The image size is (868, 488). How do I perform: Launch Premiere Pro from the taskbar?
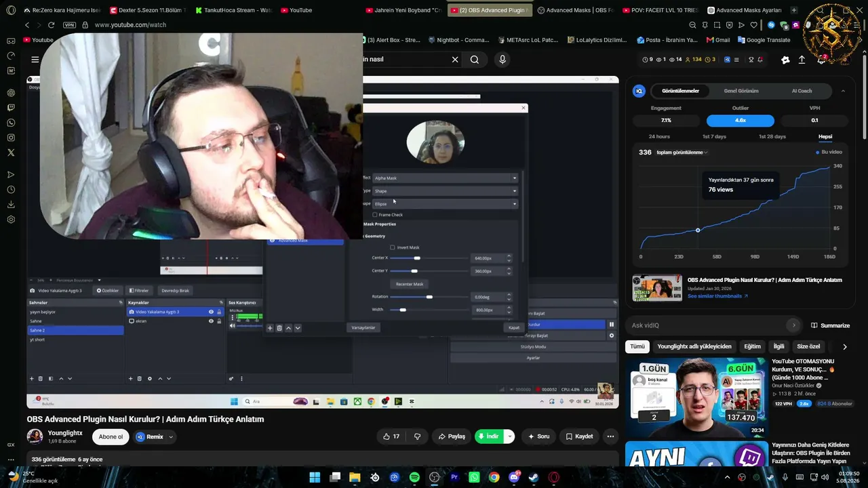click(x=454, y=477)
